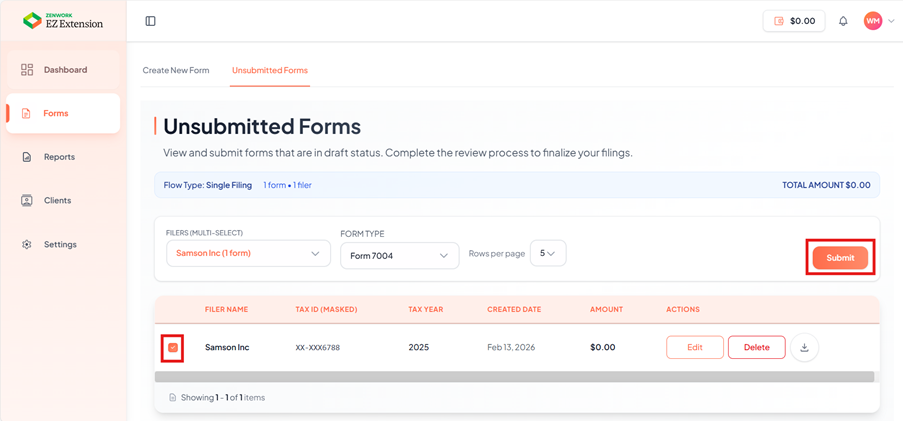The image size is (903, 421).
Task: Switch to Create New Form tab
Action: [x=176, y=71]
